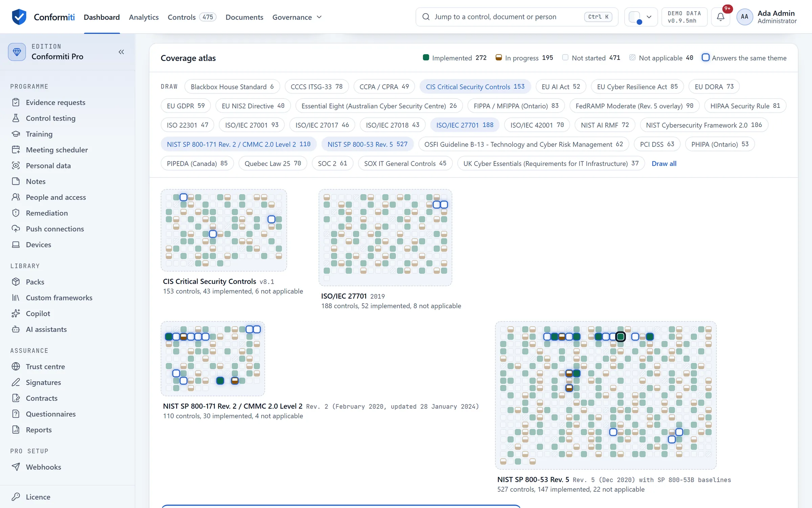Open the notifications bell
The width and height of the screenshot is (812, 508).
pyautogui.click(x=721, y=17)
